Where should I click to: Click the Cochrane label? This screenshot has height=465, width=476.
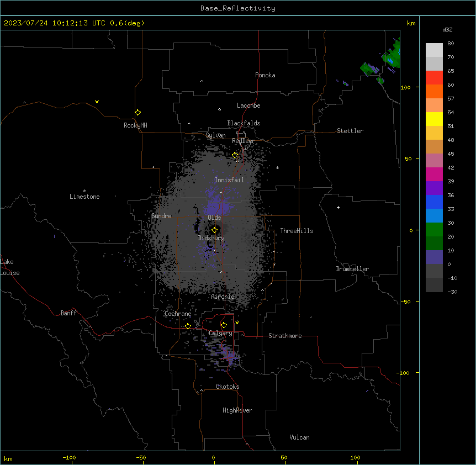178,314
